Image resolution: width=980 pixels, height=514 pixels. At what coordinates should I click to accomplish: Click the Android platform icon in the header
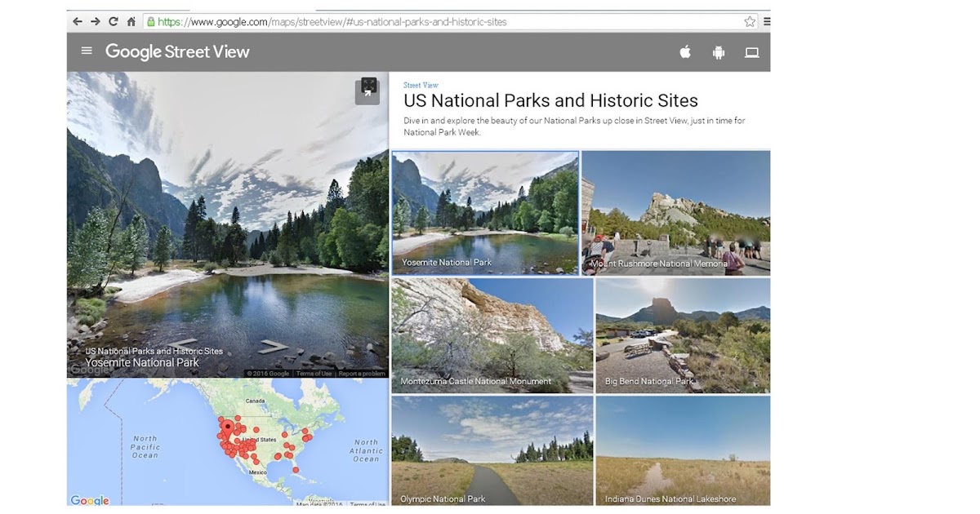[x=718, y=51]
